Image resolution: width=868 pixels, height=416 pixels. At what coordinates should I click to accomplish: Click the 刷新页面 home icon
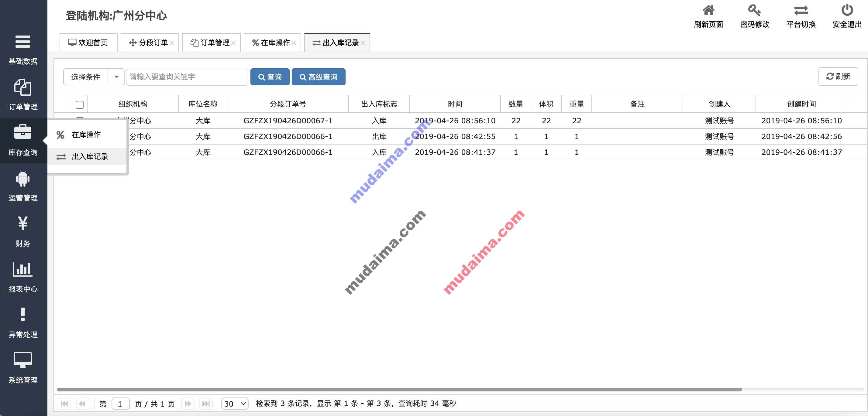[x=708, y=10]
